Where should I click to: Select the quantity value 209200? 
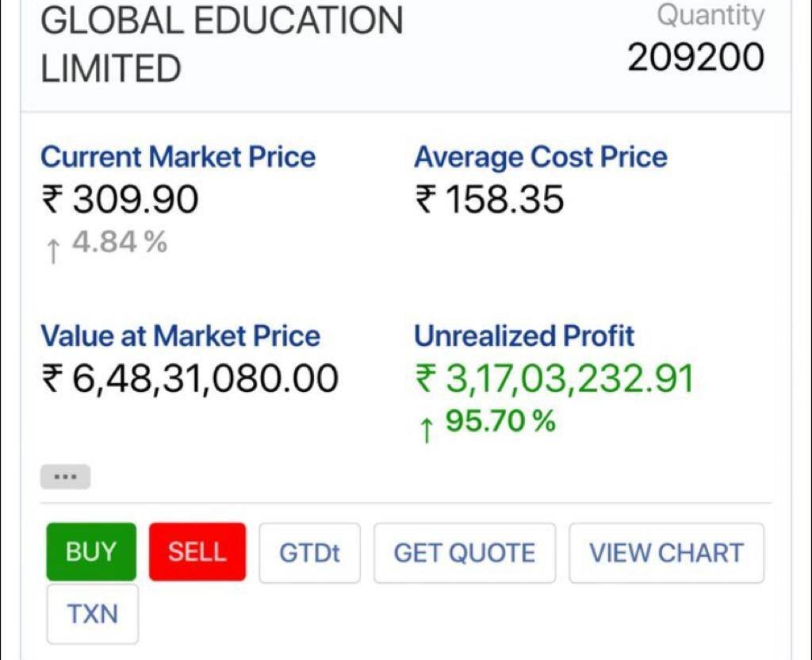pyautogui.click(x=696, y=58)
